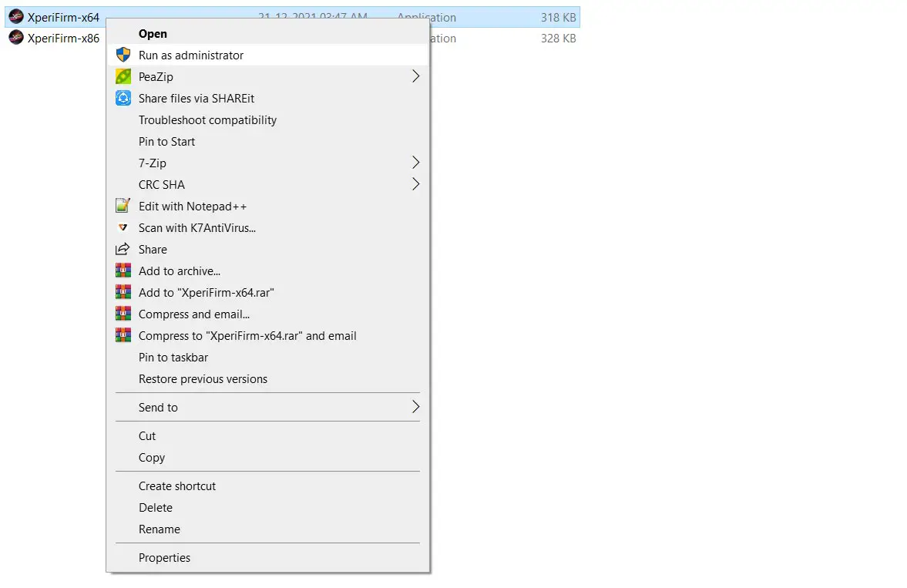Click WinRAR icon beside Add to "XperiFirm-x64.rar"
Screen dimensions: 907x588
click(123, 292)
